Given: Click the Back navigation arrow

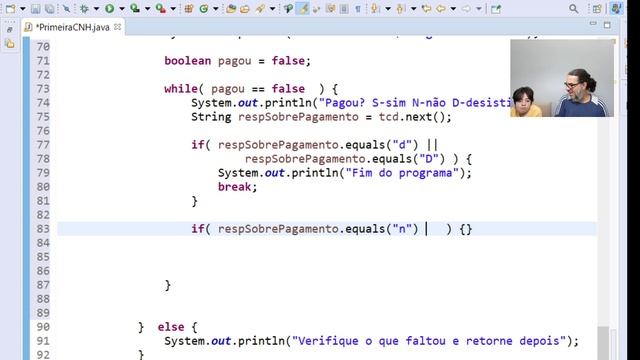Looking at the screenshot, I should 441,9.
